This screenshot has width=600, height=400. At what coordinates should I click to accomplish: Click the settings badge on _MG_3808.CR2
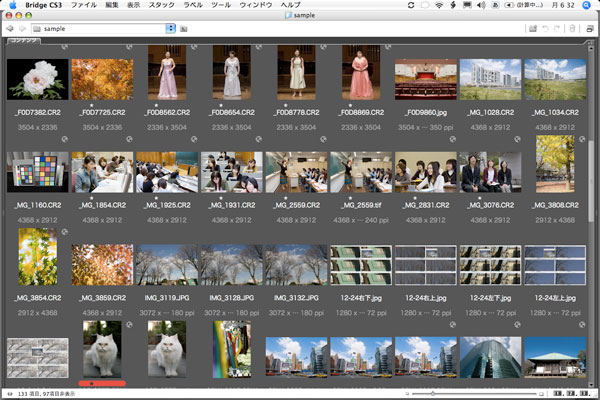(582, 139)
